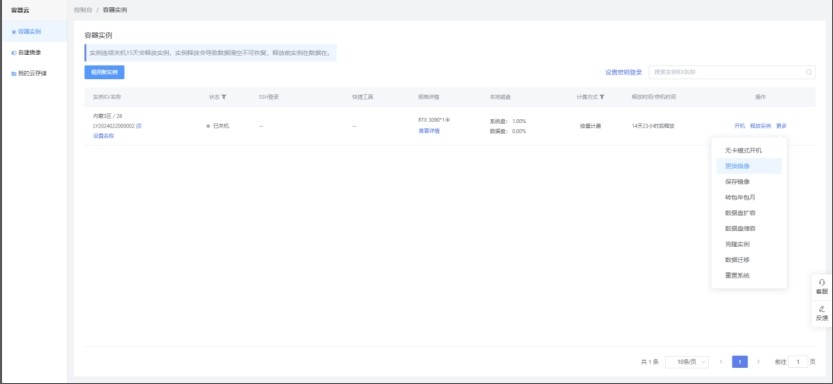The width and height of the screenshot is (833, 384).
Task: Select 克隆实例 from the menu
Action: pos(749,244)
